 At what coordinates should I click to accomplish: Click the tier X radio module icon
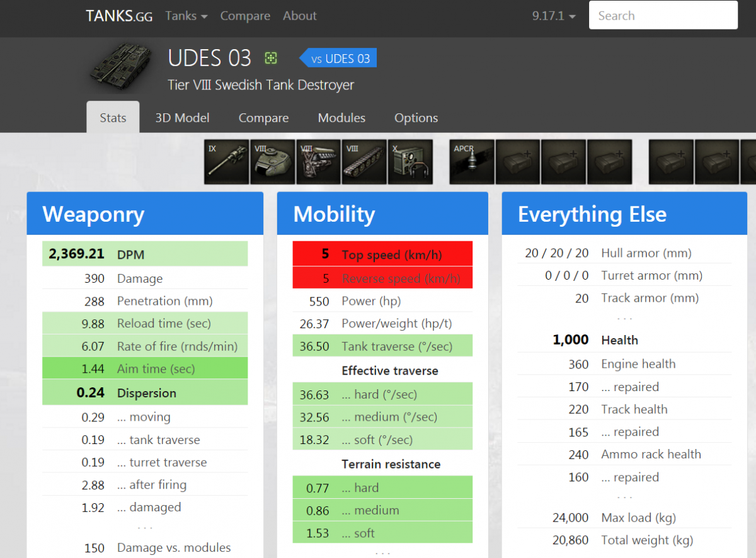[410, 162]
